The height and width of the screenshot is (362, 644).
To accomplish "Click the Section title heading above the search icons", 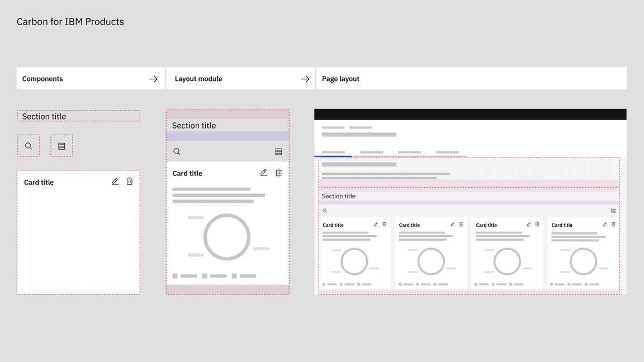I will pyautogui.click(x=44, y=116).
